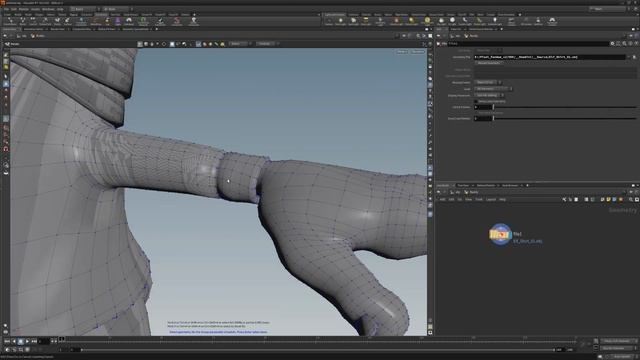640x360 pixels.
Task: Add an Ambient Light from the shelf
Action: pos(495,21)
